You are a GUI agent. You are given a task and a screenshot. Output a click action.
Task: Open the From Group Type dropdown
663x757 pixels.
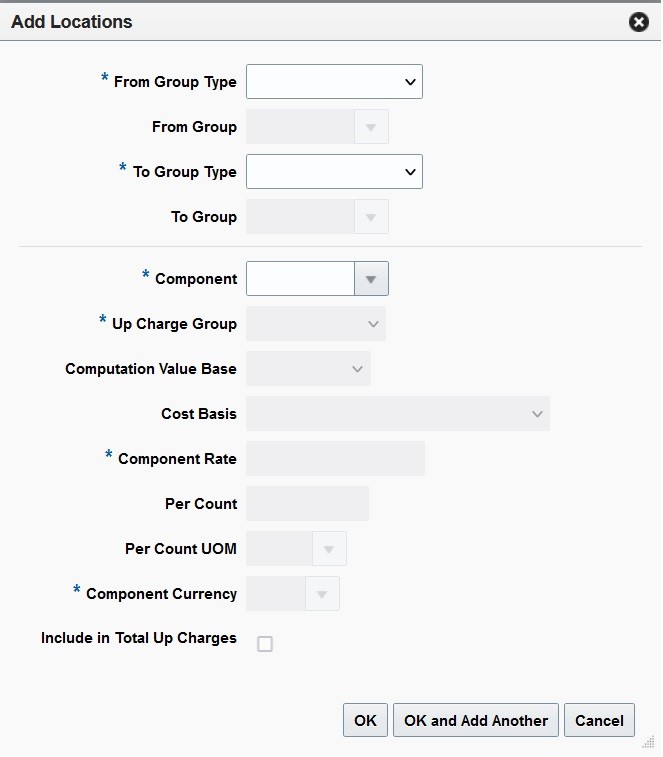[334, 82]
